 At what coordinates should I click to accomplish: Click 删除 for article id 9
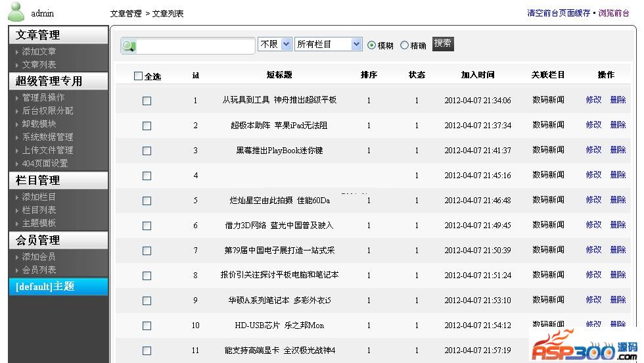pyautogui.click(x=618, y=300)
